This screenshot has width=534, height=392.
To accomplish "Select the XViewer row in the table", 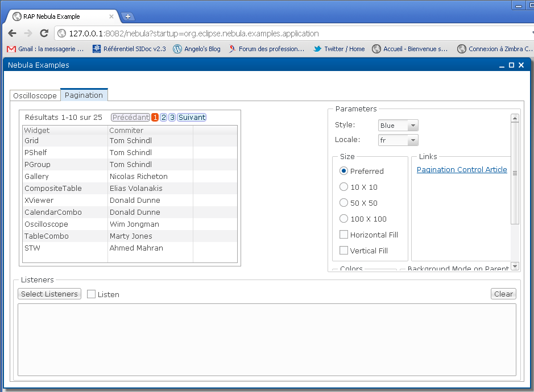I will pyautogui.click(x=130, y=200).
